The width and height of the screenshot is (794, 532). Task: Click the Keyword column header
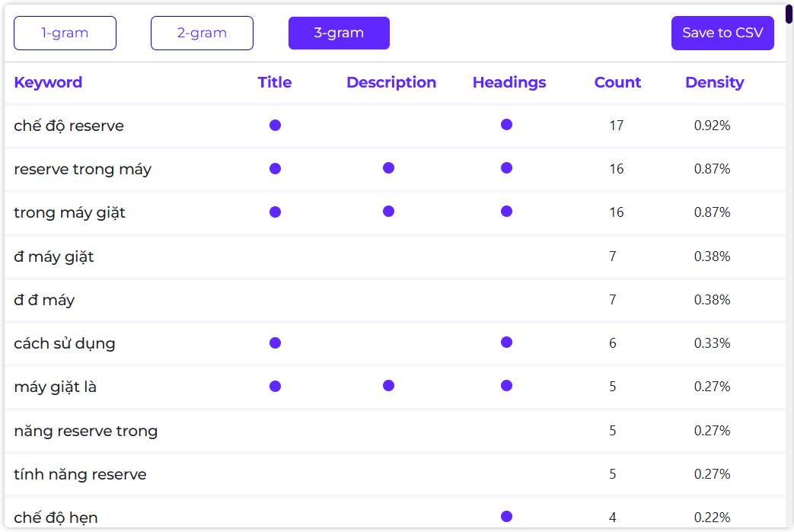point(48,82)
